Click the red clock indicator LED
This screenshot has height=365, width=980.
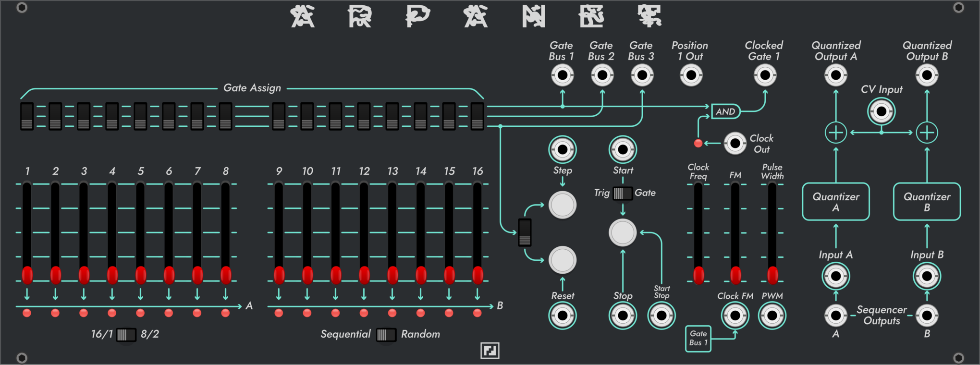click(698, 143)
